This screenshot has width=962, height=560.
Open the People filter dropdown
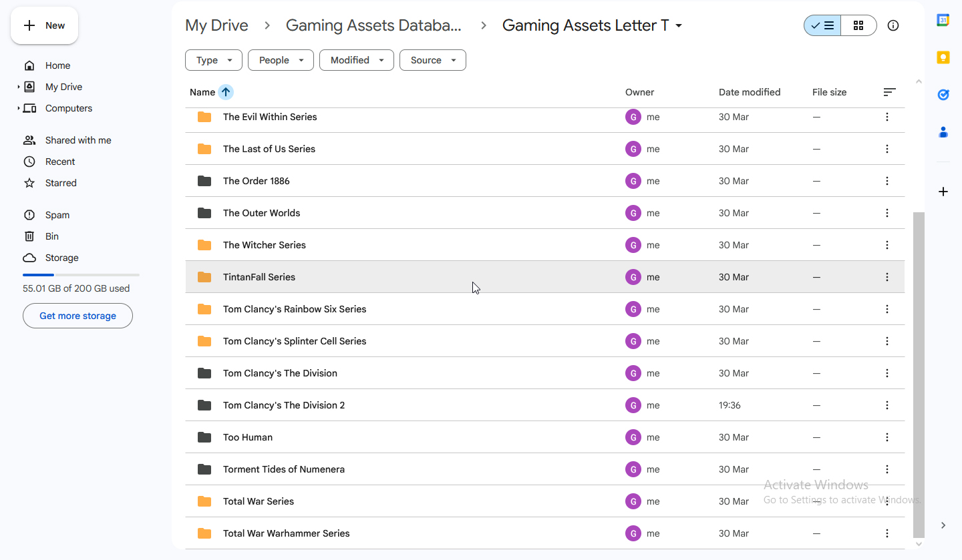click(x=281, y=60)
